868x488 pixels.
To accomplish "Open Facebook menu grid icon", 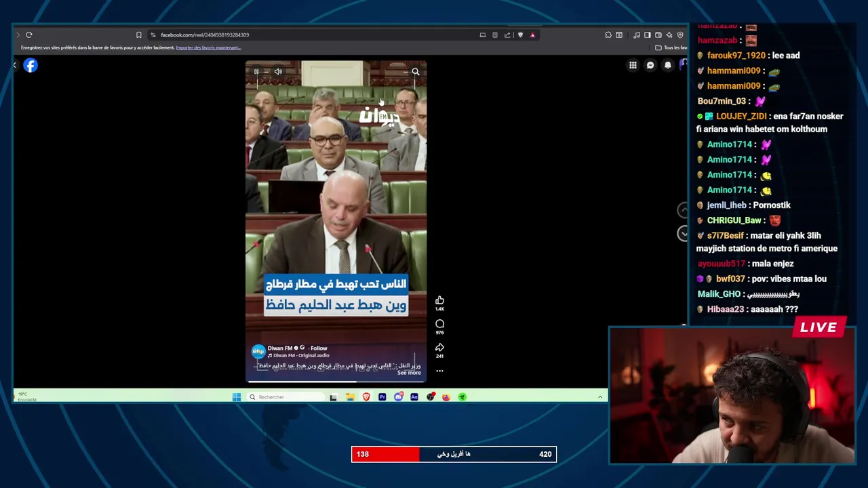I will (x=633, y=65).
